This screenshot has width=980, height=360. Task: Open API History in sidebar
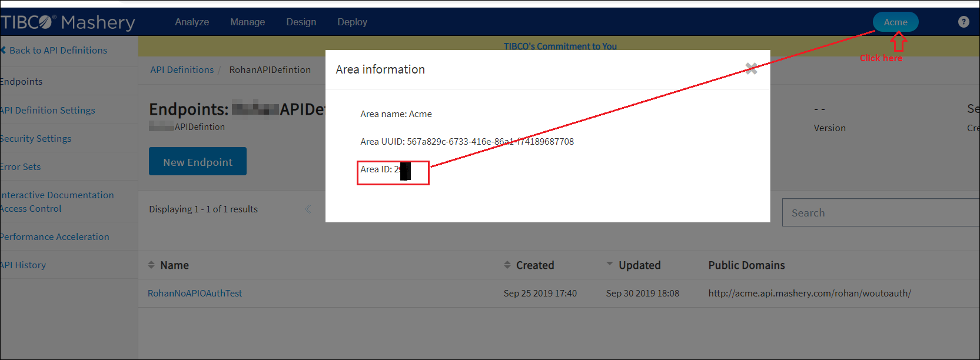23,265
